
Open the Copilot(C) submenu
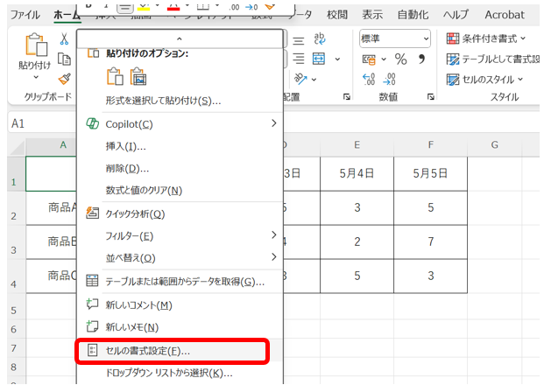(180, 123)
